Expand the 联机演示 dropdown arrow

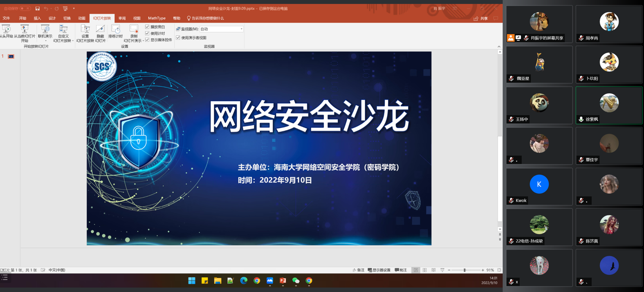tap(45, 40)
